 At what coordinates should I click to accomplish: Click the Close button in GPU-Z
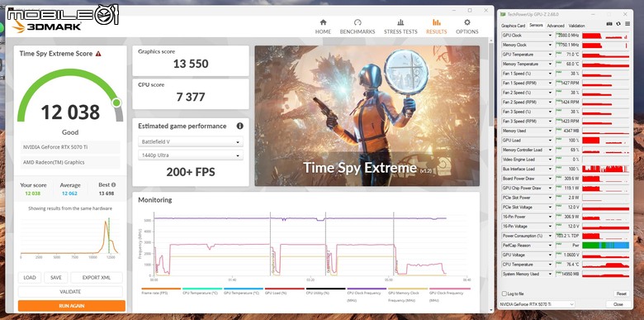pyautogui.click(x=618, y=304)
